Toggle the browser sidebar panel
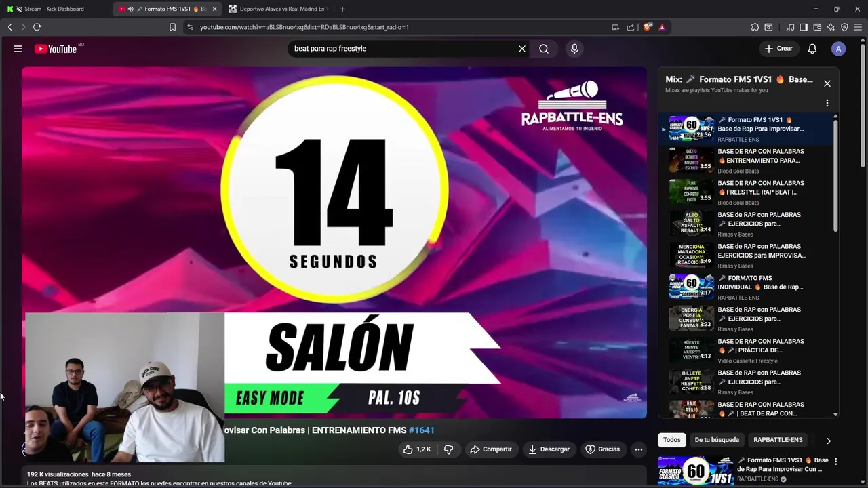Viewport: 868px width, 488px height. (x=804, y=27)
